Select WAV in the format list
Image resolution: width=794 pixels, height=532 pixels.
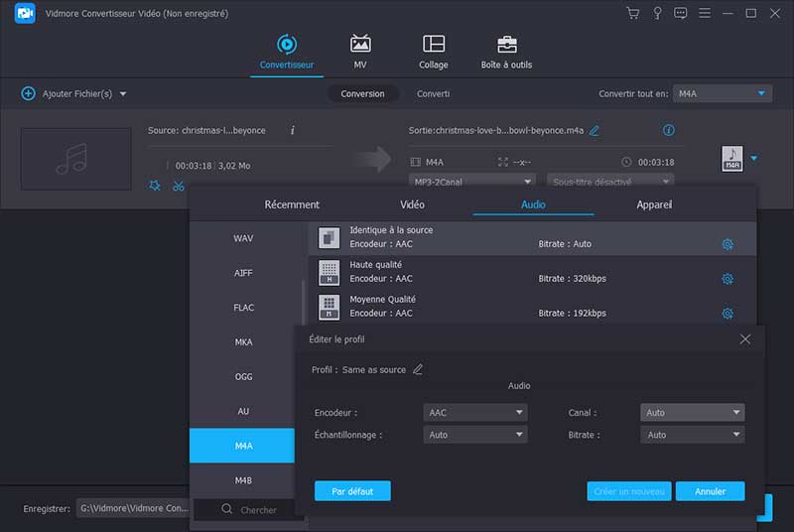click(x=243, y=238)
